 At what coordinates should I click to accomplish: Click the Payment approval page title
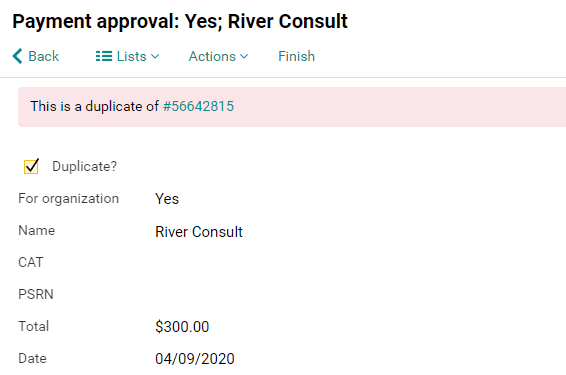[x=180, y=21]
